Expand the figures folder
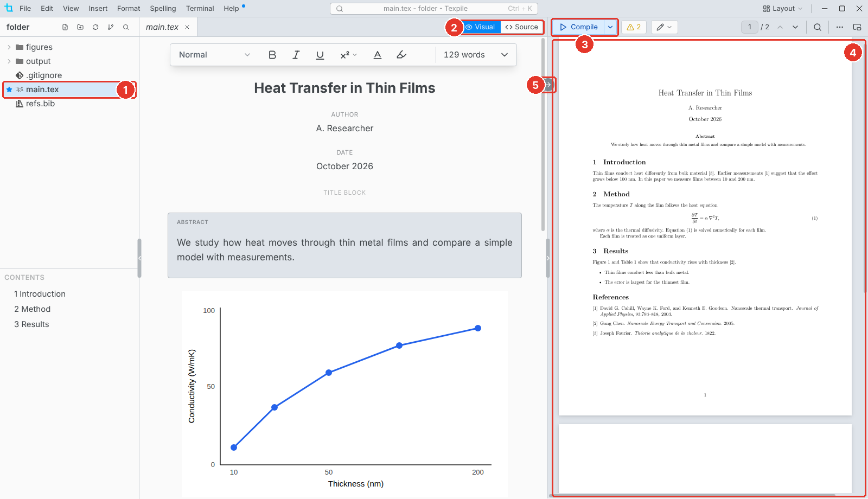The width and height of the screenshot is (868, 499). coord(69,47)
